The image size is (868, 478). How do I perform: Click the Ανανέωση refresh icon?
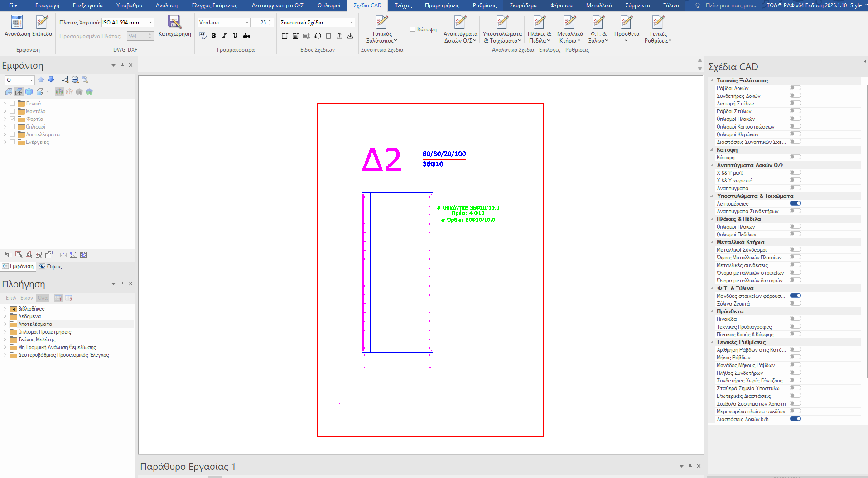click(17, 22)
